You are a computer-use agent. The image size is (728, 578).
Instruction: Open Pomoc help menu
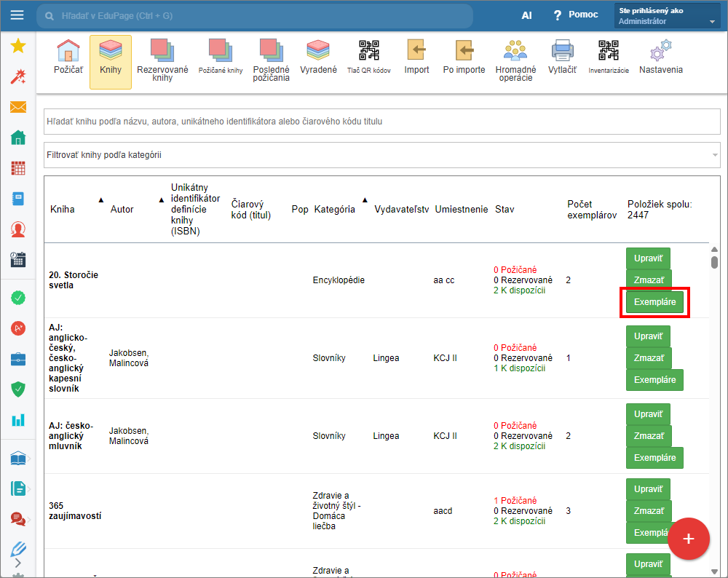coord(575,15)
